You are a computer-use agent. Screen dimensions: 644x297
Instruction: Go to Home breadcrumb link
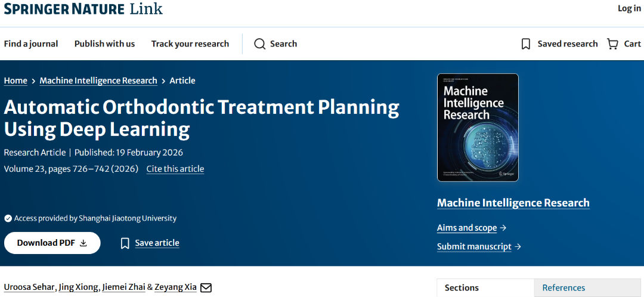coord(16,81)
